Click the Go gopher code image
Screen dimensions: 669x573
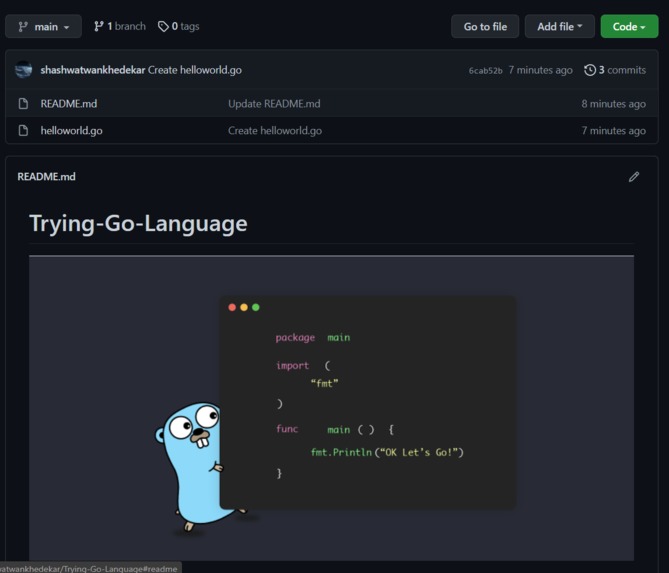[332, 408]
